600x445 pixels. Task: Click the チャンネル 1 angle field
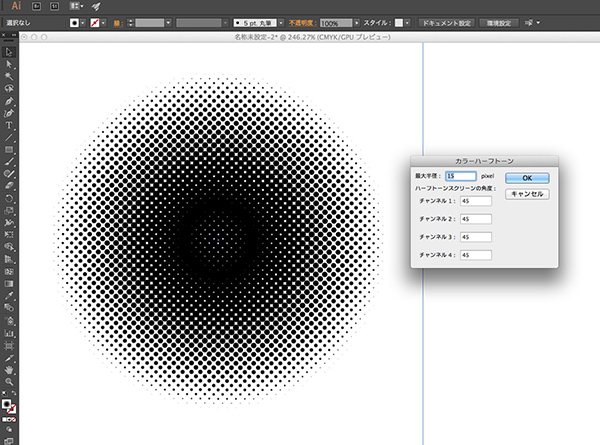tap(475, 201)
